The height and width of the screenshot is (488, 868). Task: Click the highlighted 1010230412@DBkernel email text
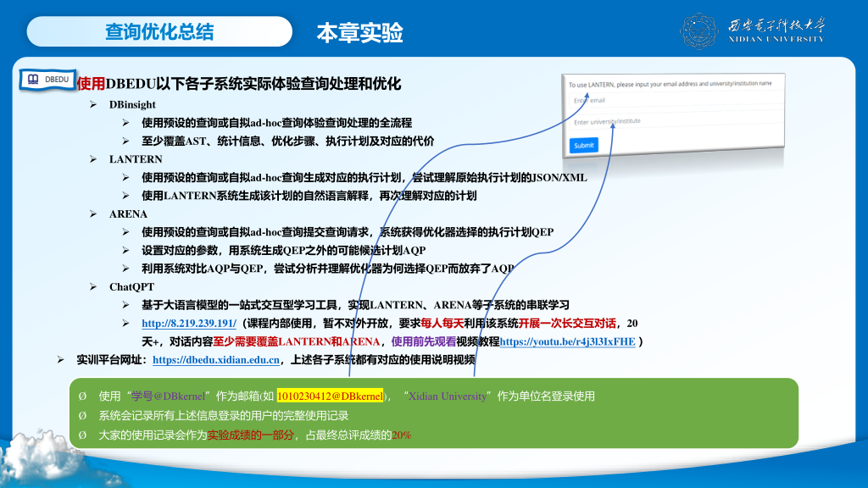pyautogui.click(x=330, y=396)
